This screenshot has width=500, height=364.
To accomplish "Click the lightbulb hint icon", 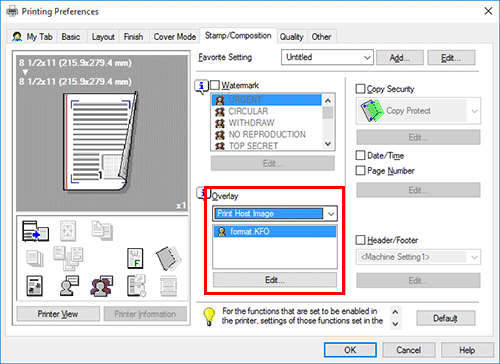I will 209,316.
